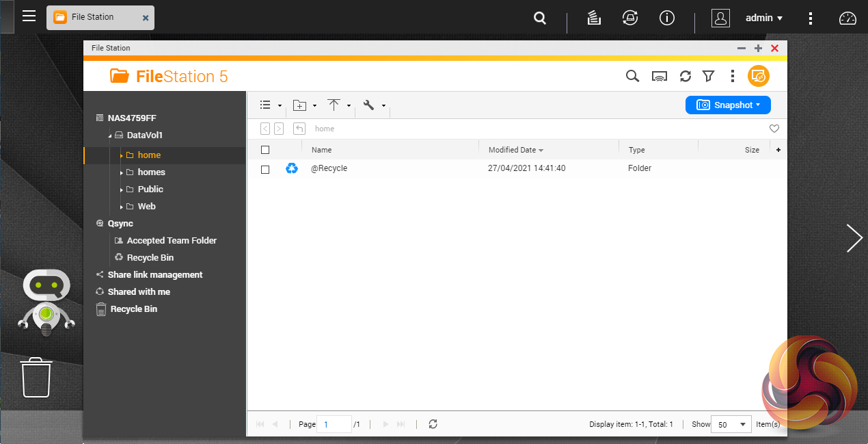Click the upload arrow toolbar icon
868x444 pixels.
coord(334,105)
